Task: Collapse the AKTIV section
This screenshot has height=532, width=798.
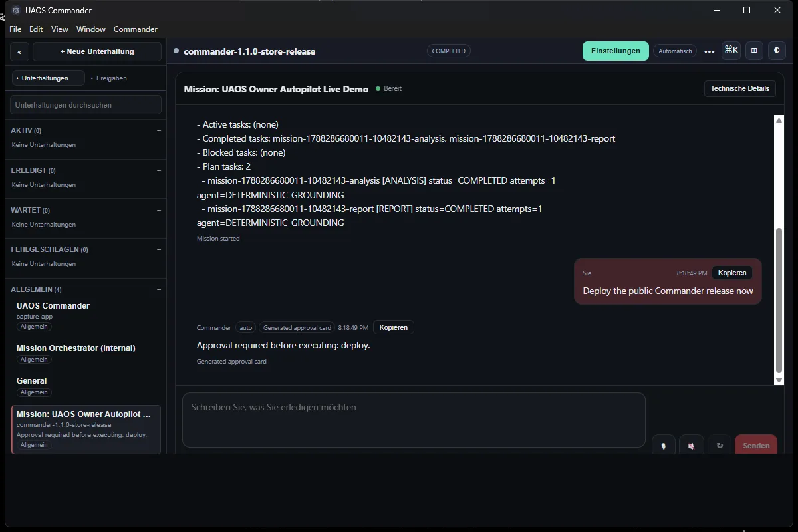Action: (x=159, y=130)
